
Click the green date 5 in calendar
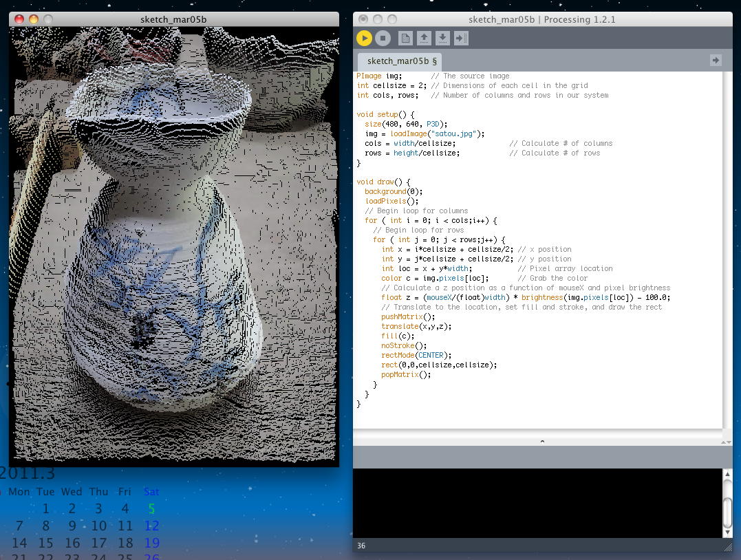coord(151,508)
